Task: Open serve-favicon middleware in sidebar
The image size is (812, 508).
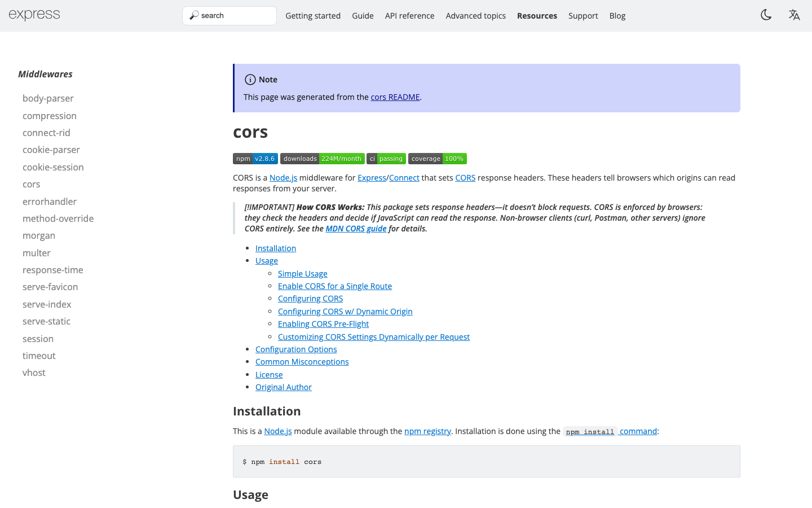Action: [50, 287]
